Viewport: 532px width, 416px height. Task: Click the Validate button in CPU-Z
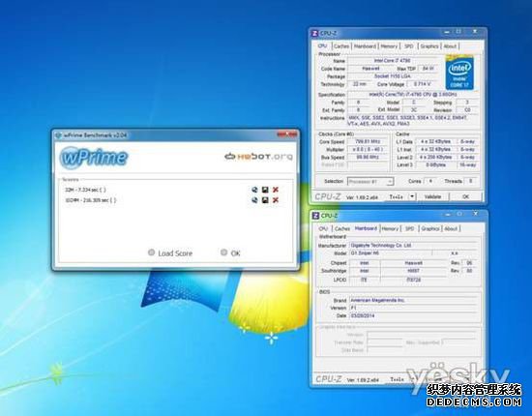[x=432, y=196]
